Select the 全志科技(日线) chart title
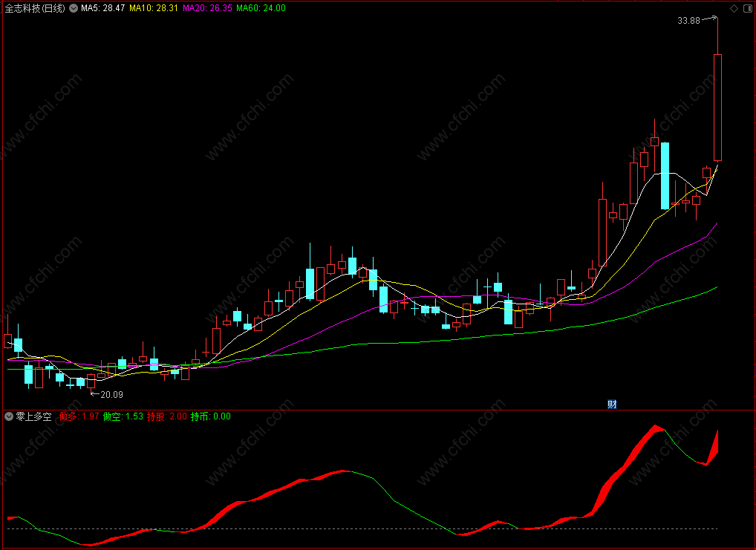 coord(35,8)
